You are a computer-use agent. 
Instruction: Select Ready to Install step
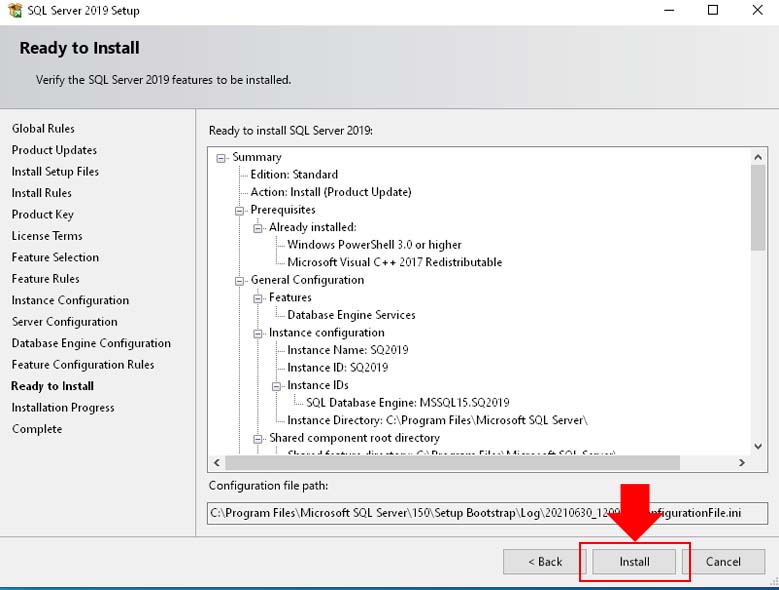(53, 386)
